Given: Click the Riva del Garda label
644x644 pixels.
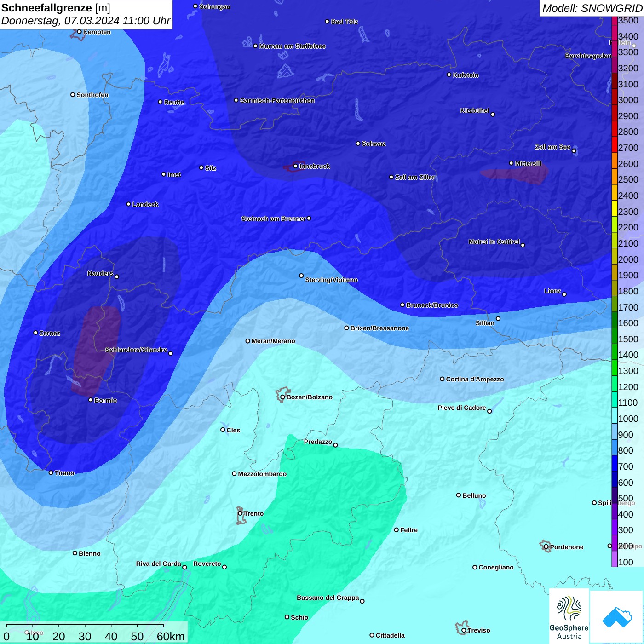Looking at the screenshot, I should [158, 563].
